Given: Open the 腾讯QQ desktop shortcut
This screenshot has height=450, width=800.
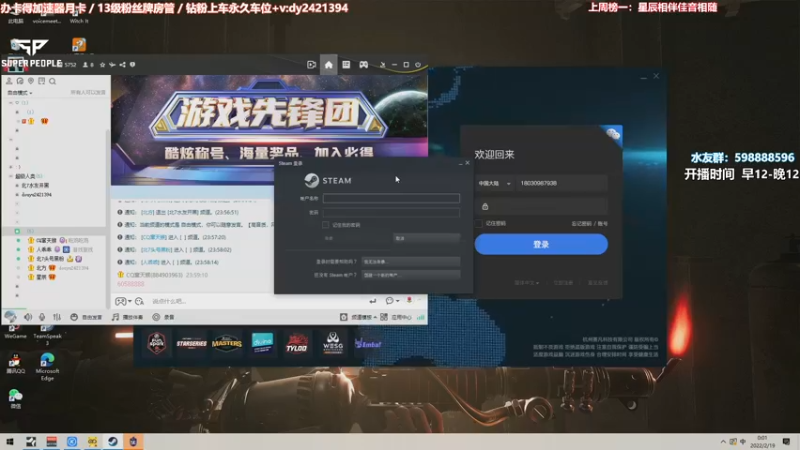Looking at the screenshot, I should [x=15, y=363].
